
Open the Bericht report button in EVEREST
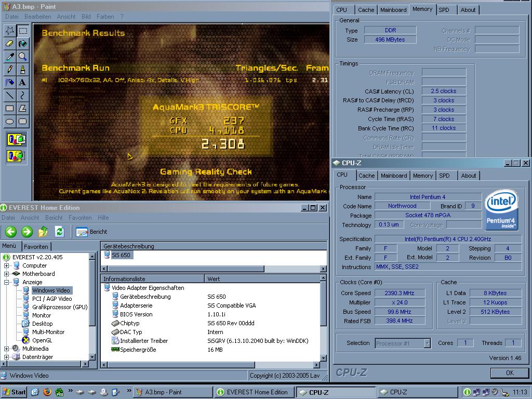(91, 232)
